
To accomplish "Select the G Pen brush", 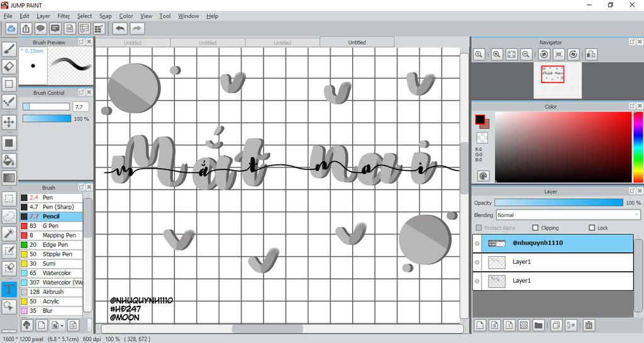I will click(x=52, y=226).
